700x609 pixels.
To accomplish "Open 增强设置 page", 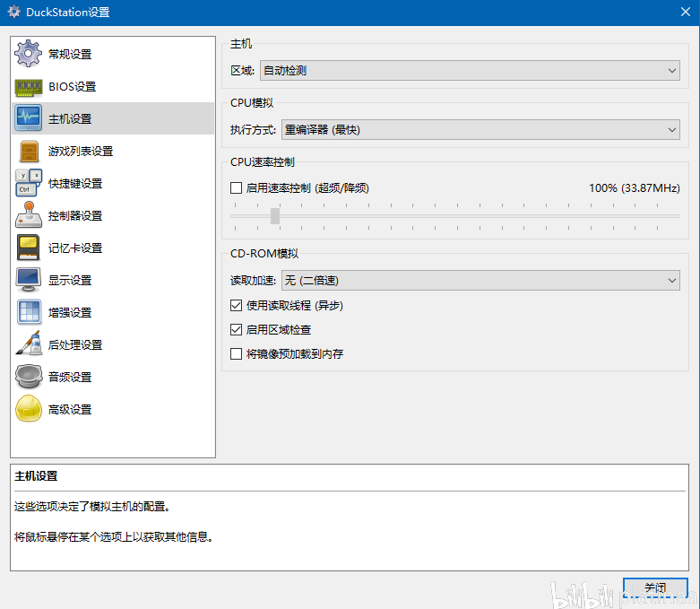I will [x=113, y=312].
